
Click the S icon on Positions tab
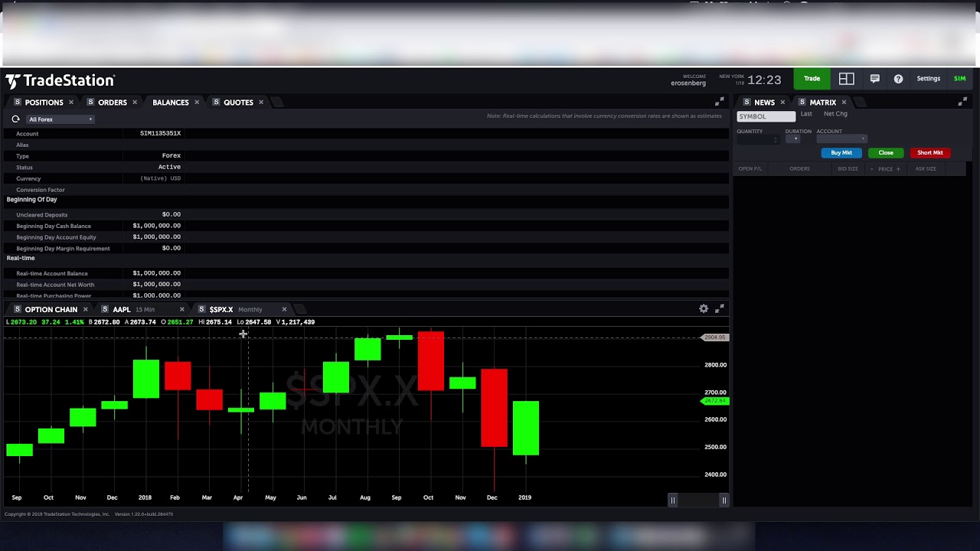pyautogui.click(x=18, y=102)
